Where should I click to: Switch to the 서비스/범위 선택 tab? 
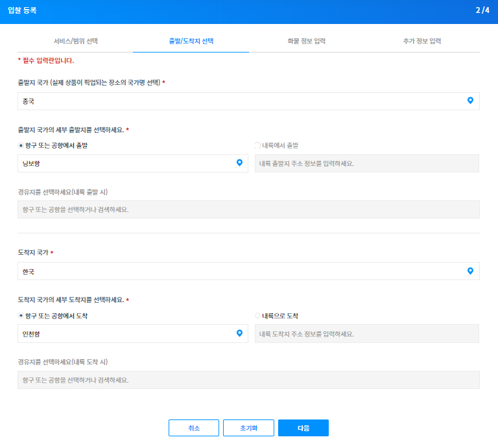pos(76,41)
